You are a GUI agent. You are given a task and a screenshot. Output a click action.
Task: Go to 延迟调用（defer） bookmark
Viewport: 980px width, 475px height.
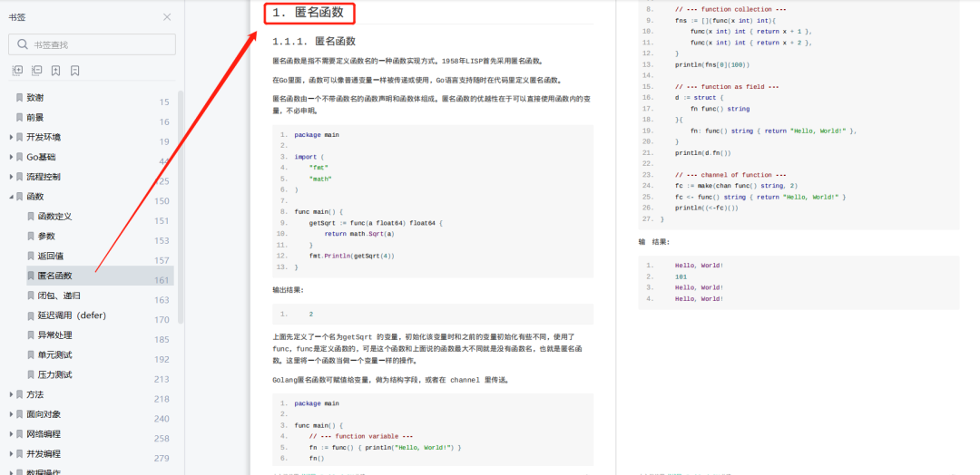click(72, 315)
